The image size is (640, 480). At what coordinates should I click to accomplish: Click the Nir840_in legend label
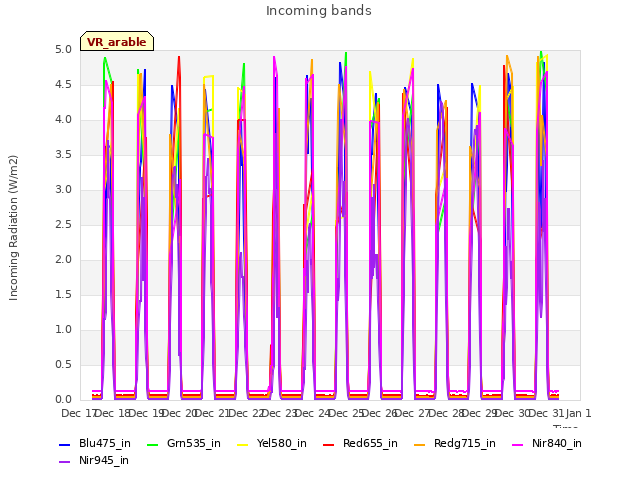(557, 443)
